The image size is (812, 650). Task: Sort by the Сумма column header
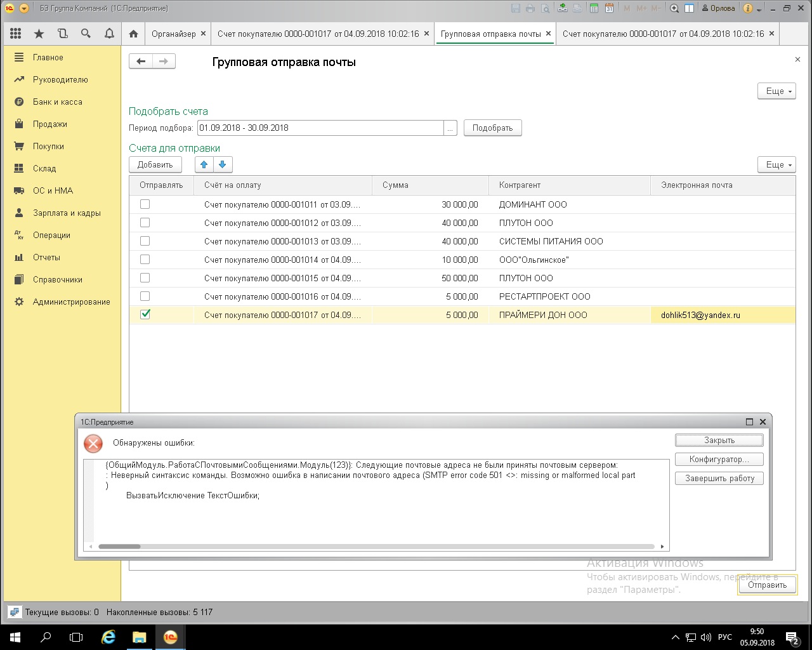point(431,185)
